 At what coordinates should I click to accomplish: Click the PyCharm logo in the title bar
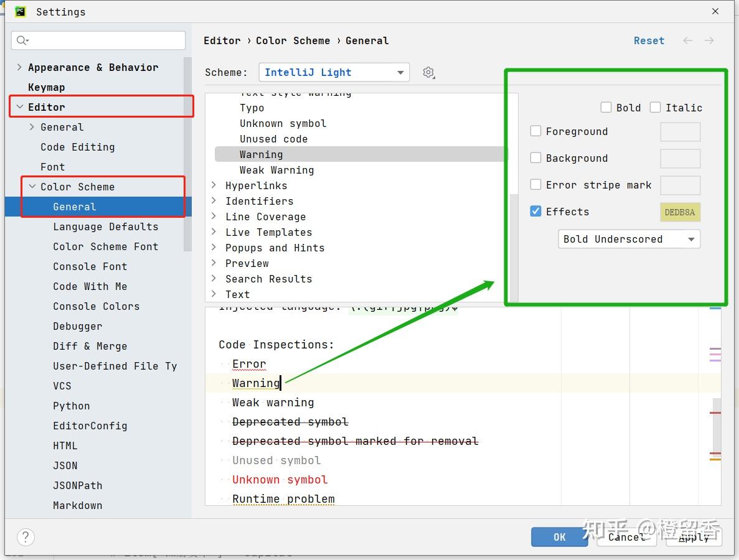pyautogui.click(x=21, y=11)
